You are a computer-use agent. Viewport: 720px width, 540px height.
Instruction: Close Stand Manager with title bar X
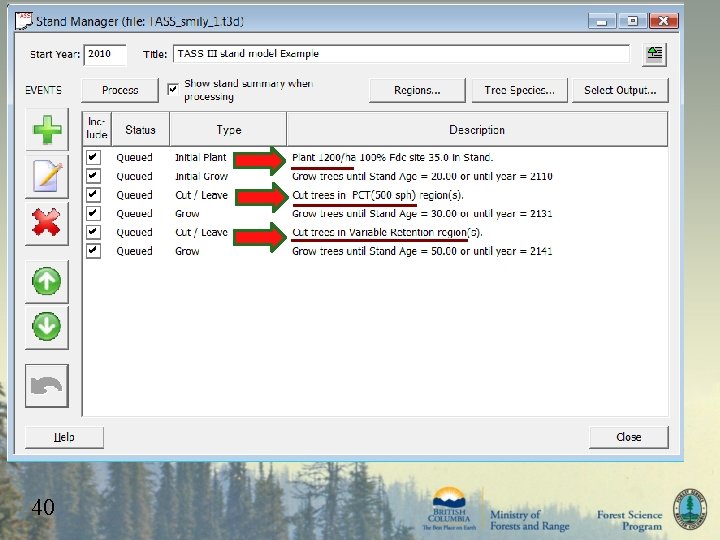664,21
